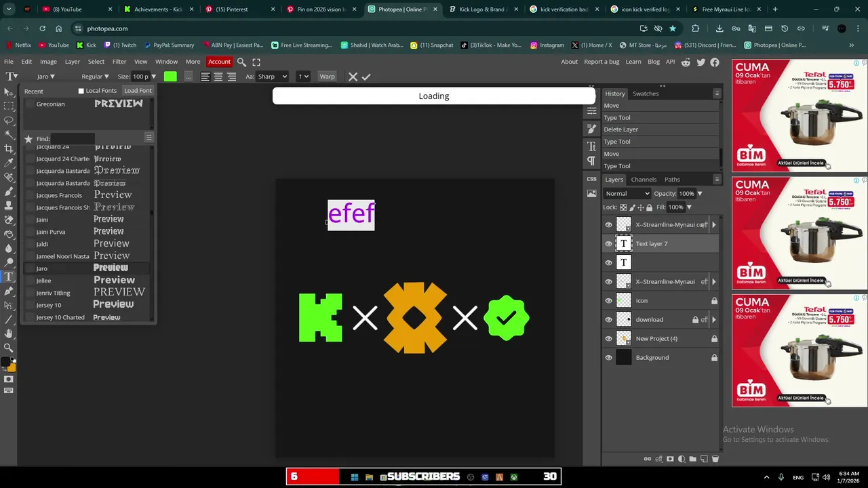
Task: Open the green text color swatch
Action: (170, 77)
